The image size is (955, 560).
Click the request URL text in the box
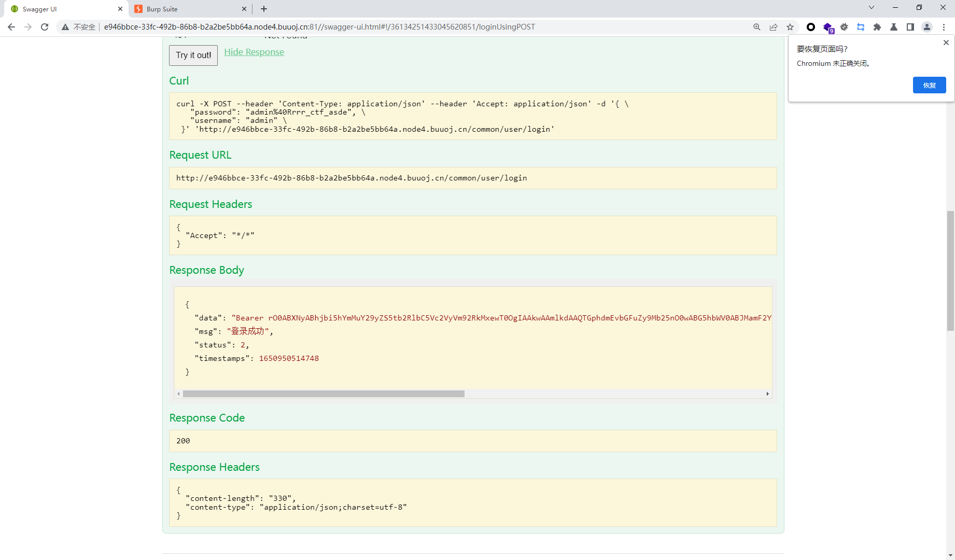pyautogui.click(x=352, y=178)
